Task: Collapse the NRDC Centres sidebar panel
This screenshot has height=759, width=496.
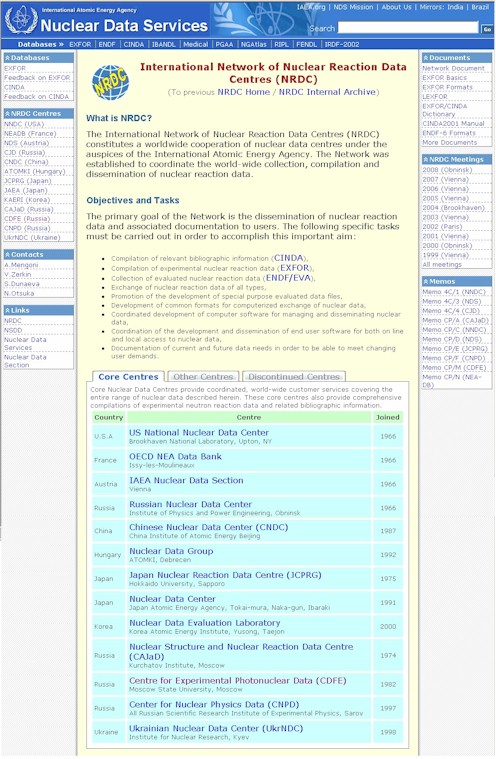Action: tap(7, 114)
